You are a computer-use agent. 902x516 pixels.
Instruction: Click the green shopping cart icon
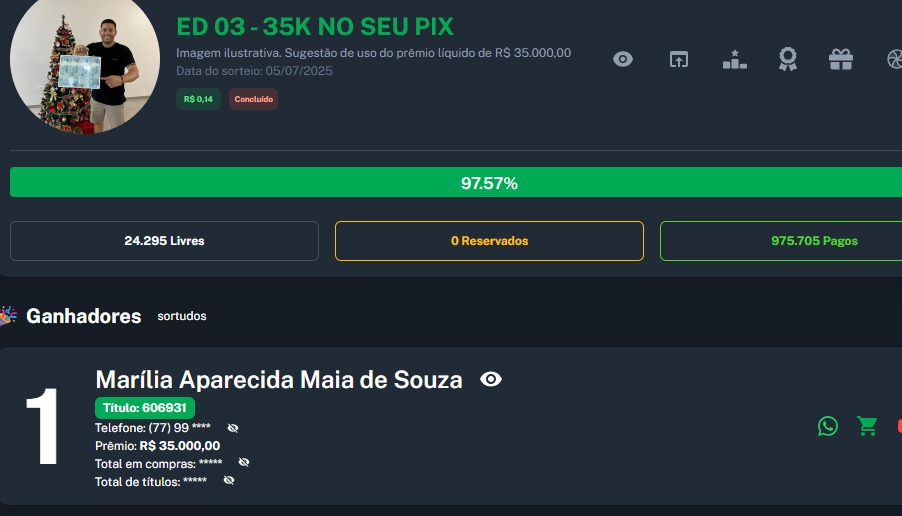pos(867,426)
